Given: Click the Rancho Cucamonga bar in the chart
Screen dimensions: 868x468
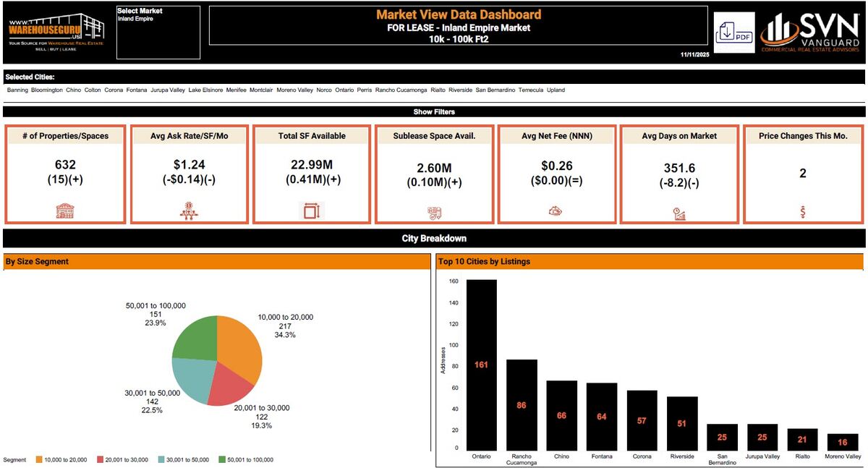Looking at the screenshot, I should [x=521, y=404].
